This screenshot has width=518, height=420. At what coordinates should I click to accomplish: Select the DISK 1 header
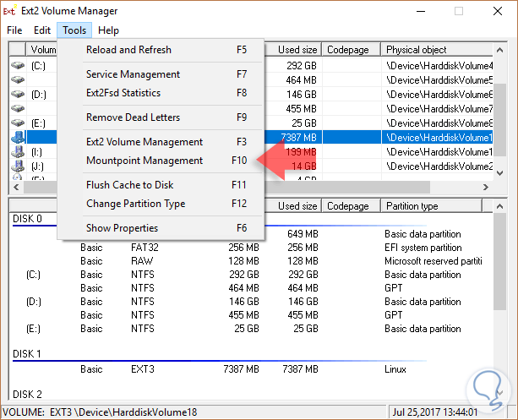click(27, 354)
